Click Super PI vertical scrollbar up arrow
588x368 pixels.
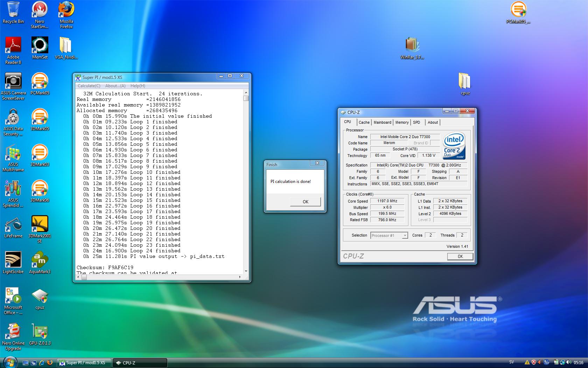click(x=246, y=93)
